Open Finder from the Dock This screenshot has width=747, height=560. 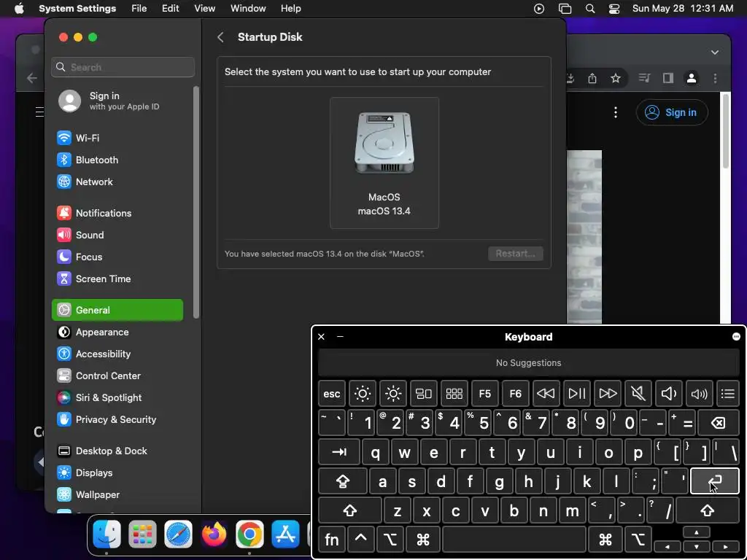(107, 534)
